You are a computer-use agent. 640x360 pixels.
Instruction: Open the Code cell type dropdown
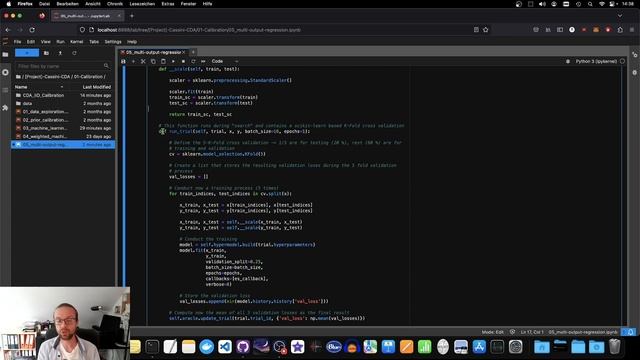coord(224,61)
